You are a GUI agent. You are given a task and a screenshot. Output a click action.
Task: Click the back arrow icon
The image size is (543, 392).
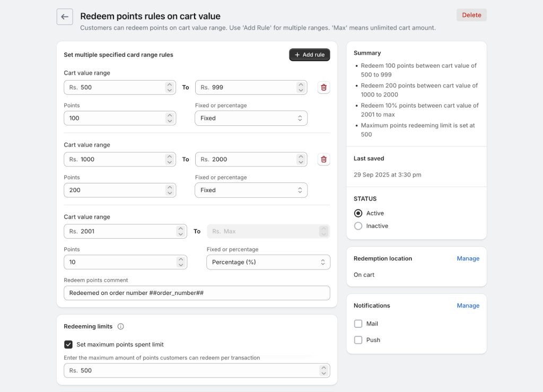point(65,16)
